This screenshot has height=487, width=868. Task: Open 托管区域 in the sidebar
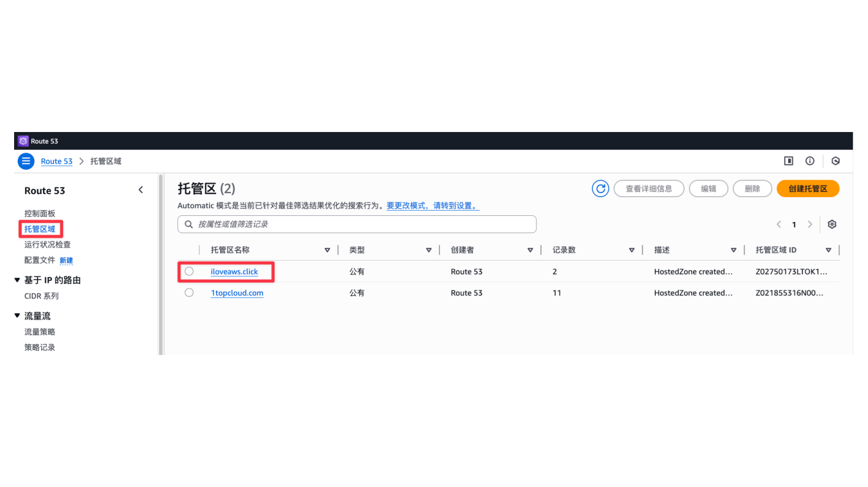40,229
